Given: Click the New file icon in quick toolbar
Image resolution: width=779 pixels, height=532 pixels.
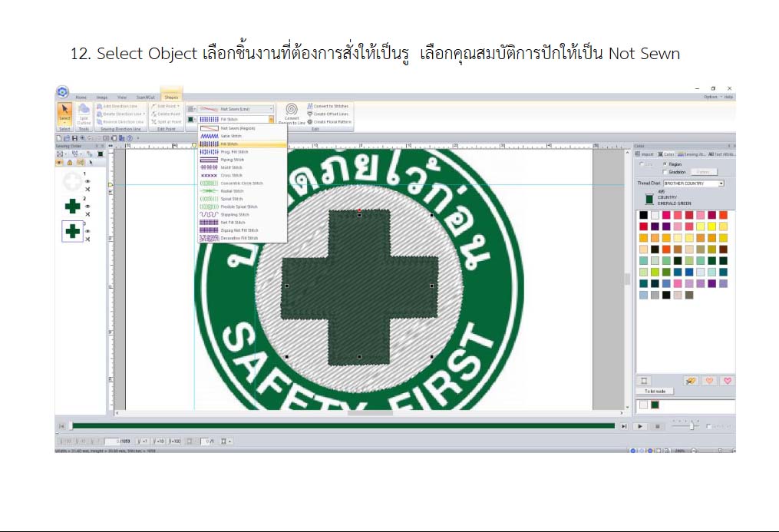Looking at the screenshot, I should 59,138.
